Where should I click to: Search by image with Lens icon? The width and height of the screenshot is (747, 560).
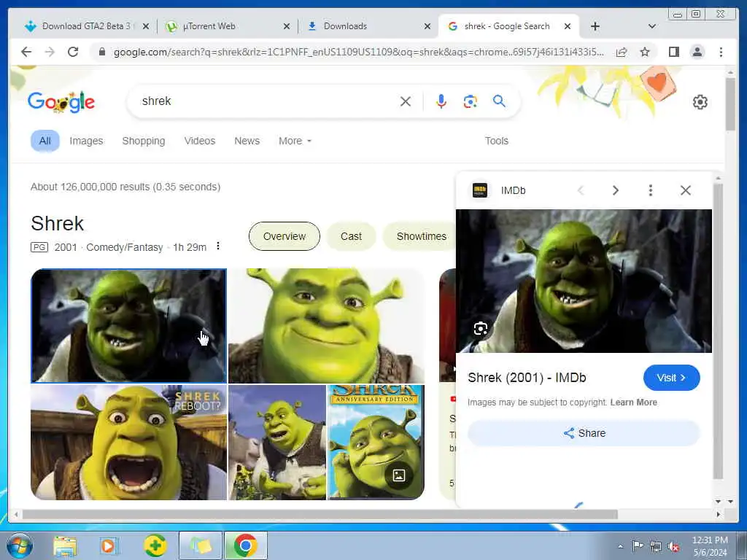[471, 101]
